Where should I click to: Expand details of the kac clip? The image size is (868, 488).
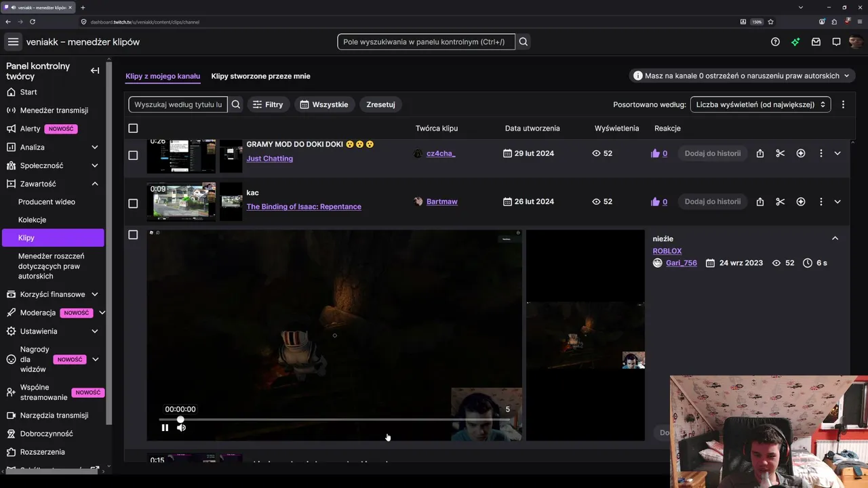[x=837, y=201]
